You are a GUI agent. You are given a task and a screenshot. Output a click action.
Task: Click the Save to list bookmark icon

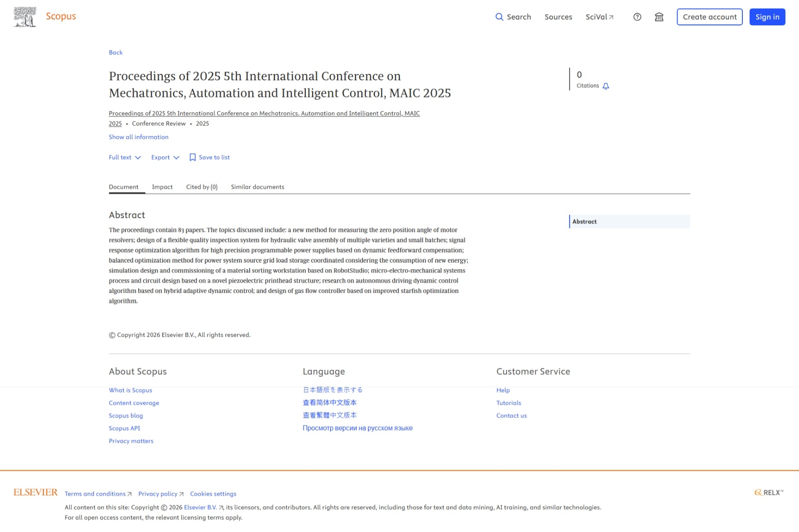[x=193, y=157]
